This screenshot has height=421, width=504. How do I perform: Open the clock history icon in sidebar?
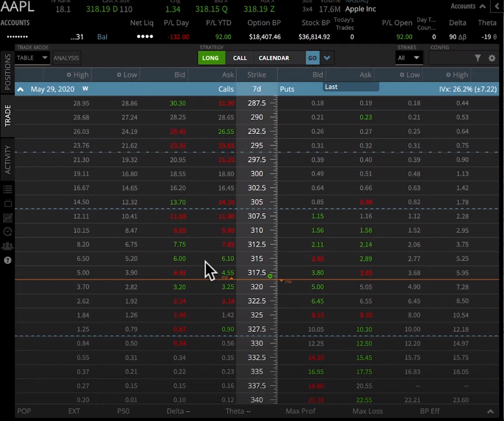[8, 232]
